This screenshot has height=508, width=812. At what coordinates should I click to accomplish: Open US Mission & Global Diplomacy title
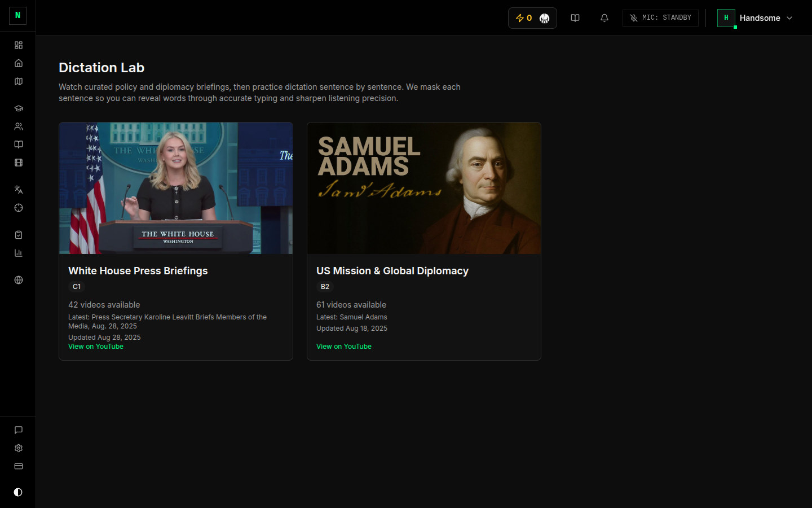392,271
